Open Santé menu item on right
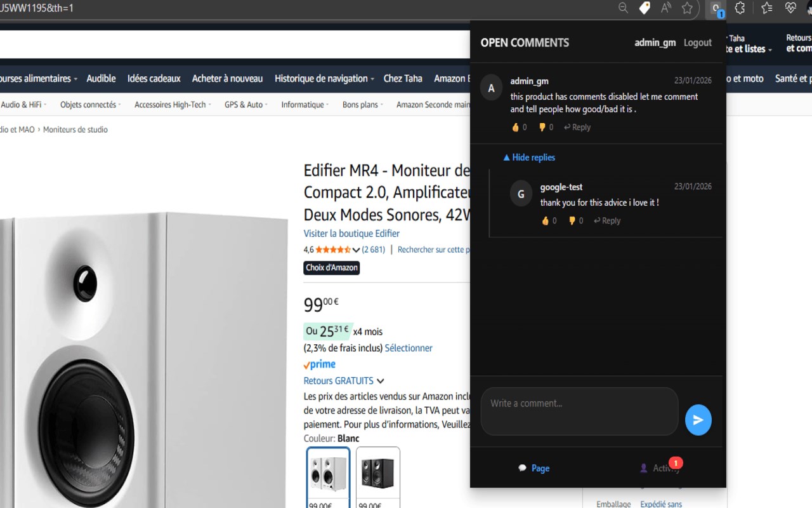The height and width of the screenshot is (508, 812). coord(793,79)
